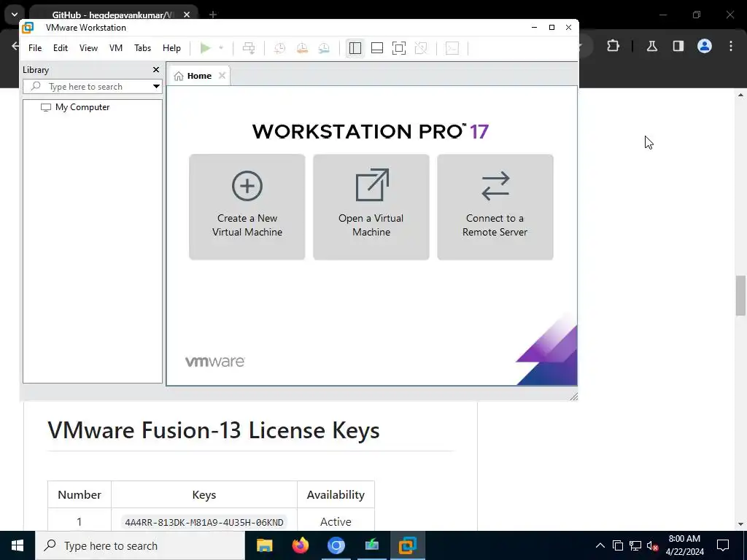Screen dimensions: 747x560
Task: Open VMware Workstation taskbar icon
Action: tap(407, 545)
